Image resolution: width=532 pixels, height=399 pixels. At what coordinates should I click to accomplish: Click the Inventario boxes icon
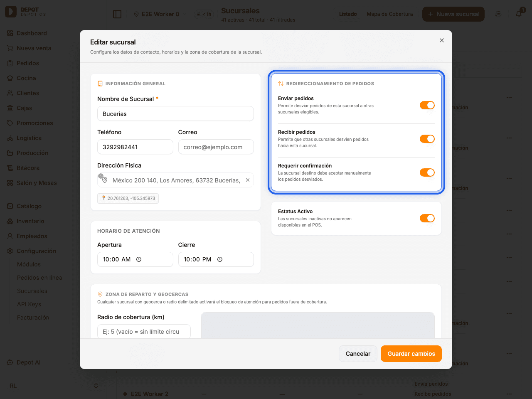[10, 221]
